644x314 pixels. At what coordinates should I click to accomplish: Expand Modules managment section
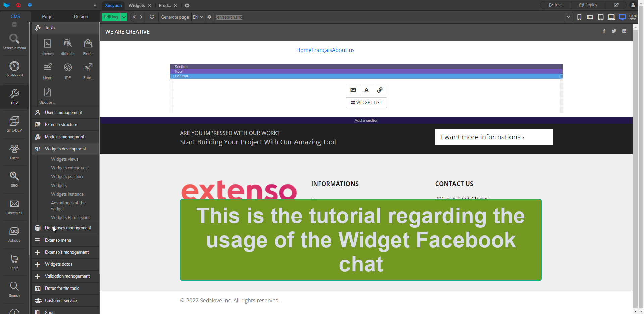pos(65,137)
